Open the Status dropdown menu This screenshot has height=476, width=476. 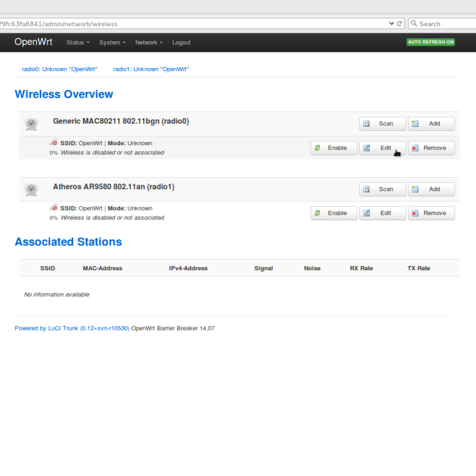(78, 43)
